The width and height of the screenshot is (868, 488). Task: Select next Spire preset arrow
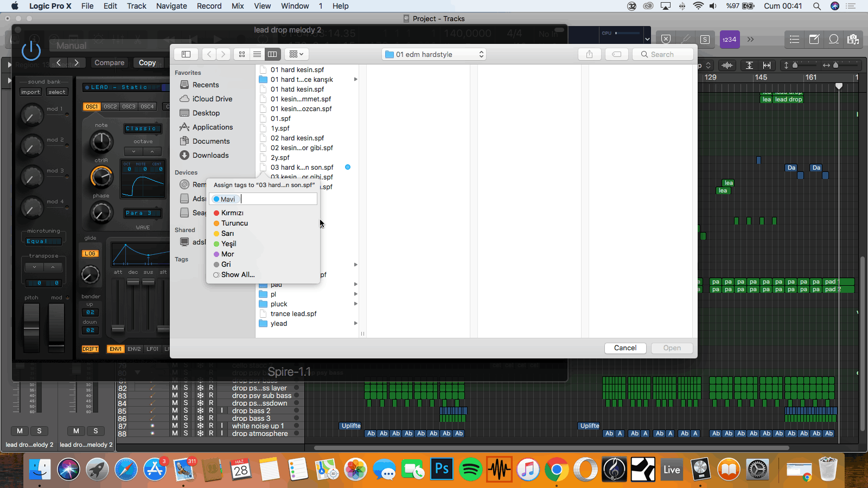point(76,62)
